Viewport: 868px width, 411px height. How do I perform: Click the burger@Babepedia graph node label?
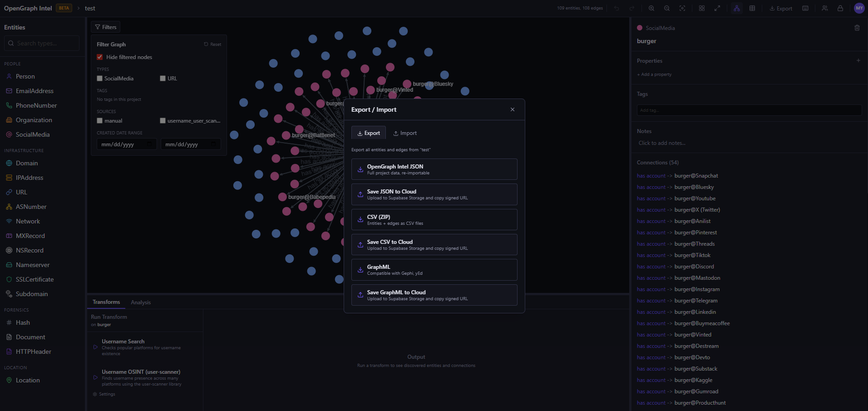coord(312,197)
